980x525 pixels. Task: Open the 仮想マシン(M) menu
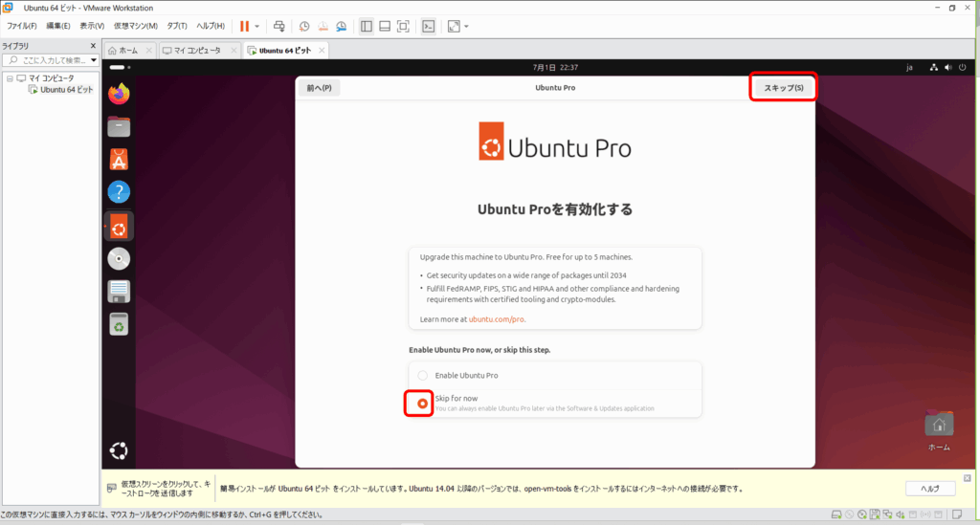click(x=135, y=26)
